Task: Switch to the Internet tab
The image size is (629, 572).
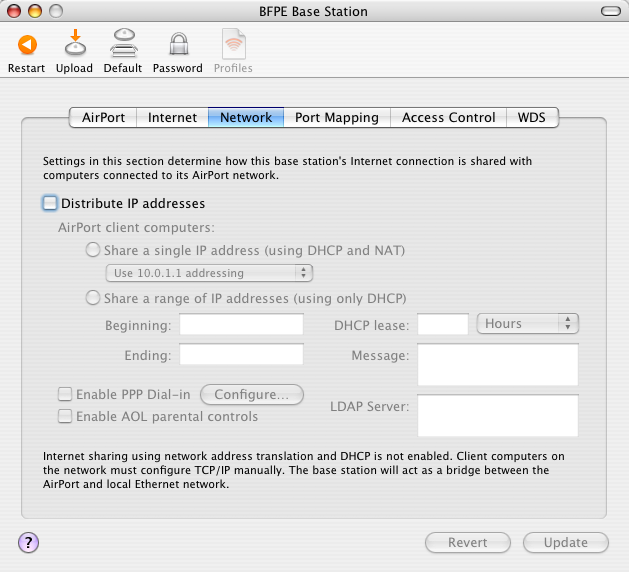Action: pos(172,118)
